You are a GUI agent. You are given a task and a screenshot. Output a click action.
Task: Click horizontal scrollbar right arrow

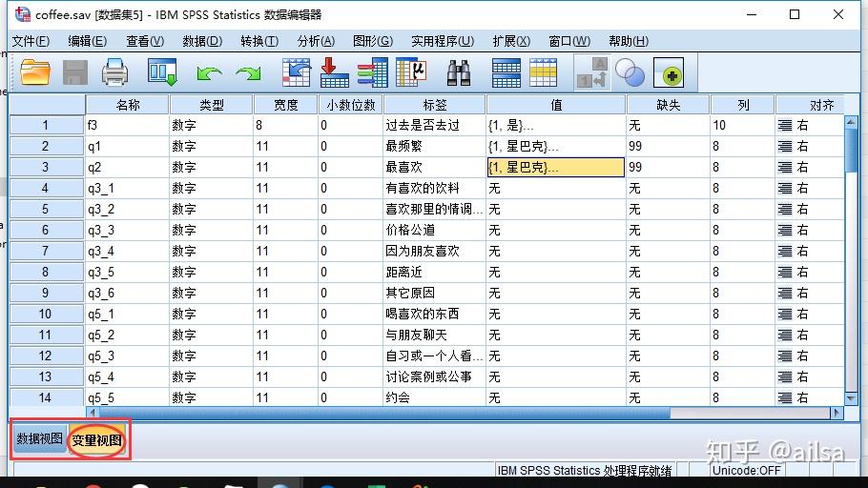click(837, 413)
